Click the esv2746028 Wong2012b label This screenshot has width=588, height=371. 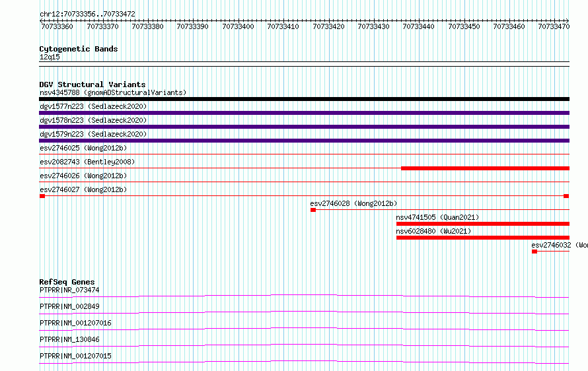[x=353, y=203]
